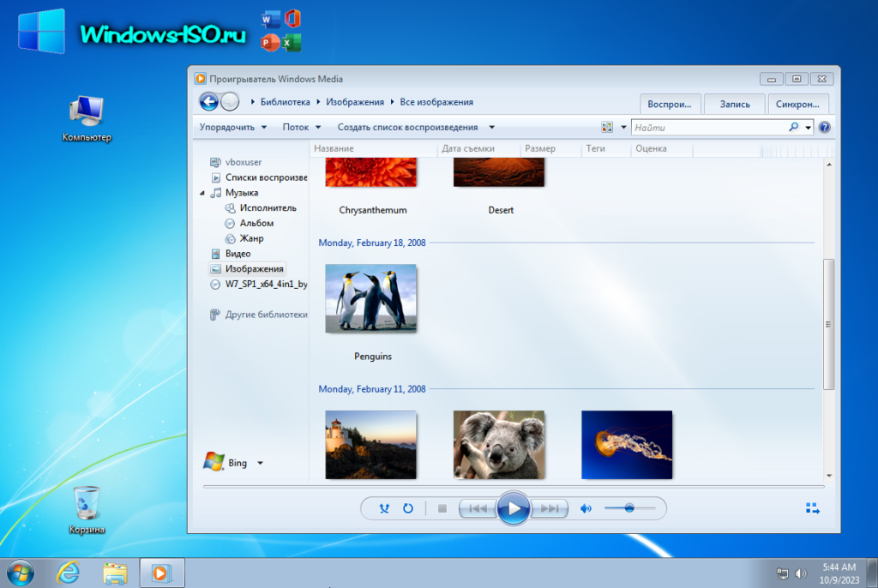
Task: Select the Penguins image thumbnail
Action: pyautogui.click(x=370, y=298)
